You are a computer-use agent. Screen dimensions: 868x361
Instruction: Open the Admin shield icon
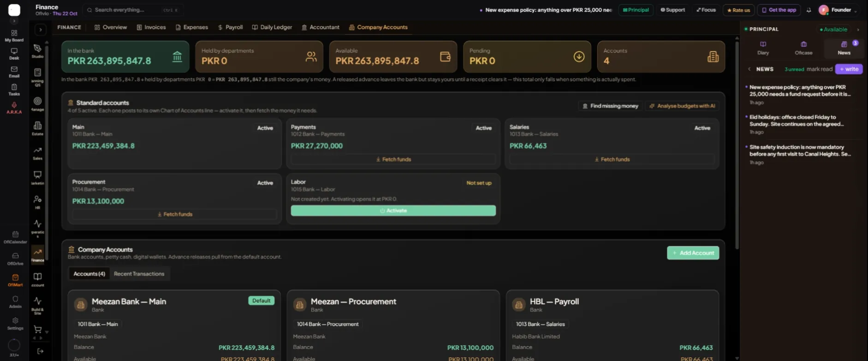[15, 302]
